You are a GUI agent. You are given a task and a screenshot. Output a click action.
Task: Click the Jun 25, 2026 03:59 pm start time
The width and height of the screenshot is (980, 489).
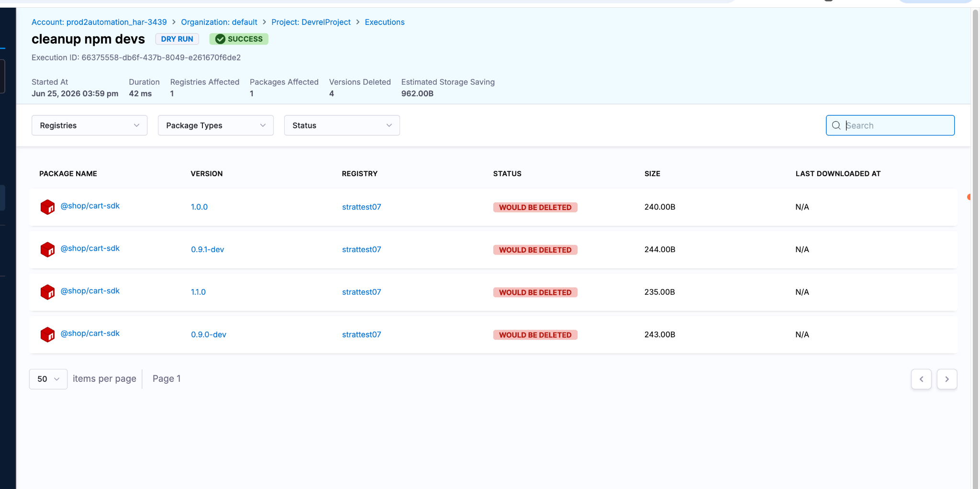point(75,94)
